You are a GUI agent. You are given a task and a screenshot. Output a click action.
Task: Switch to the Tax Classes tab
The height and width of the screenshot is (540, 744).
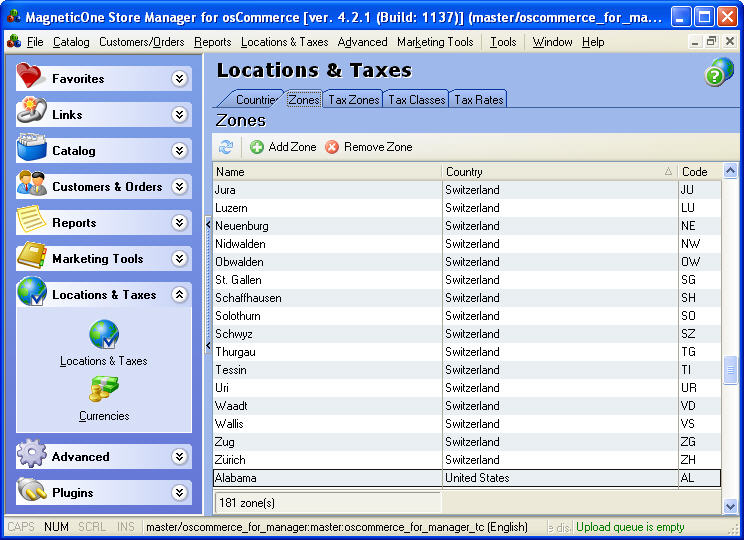416,100
